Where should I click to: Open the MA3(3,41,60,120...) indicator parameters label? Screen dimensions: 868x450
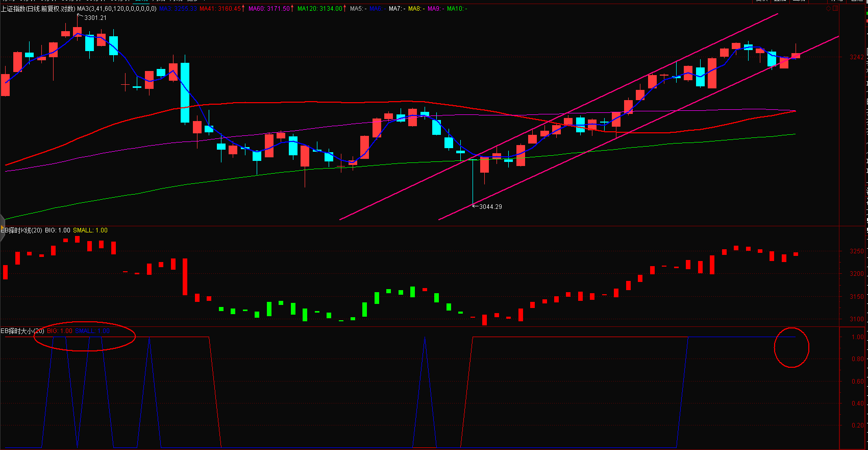[117, 9]
